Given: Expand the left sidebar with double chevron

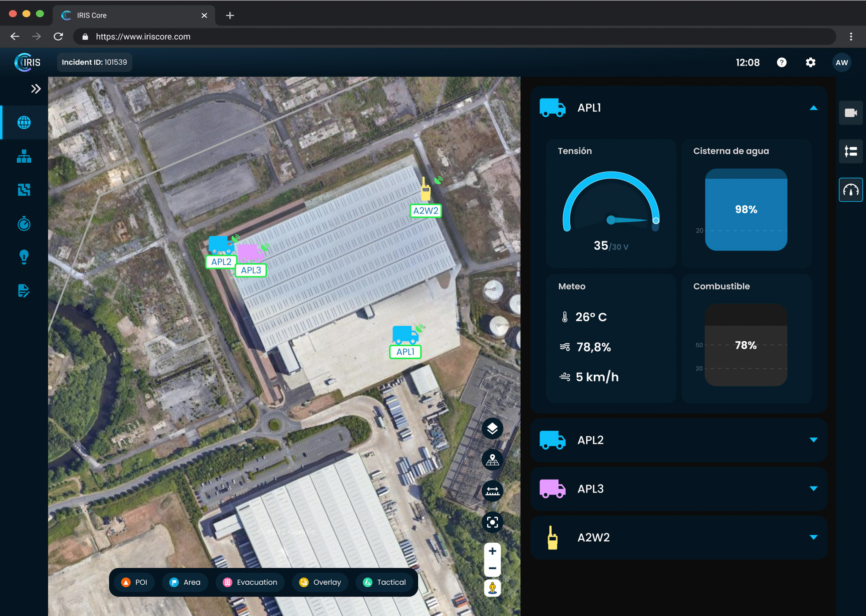Looking at the screenshot, I should [x=36, y=89].
